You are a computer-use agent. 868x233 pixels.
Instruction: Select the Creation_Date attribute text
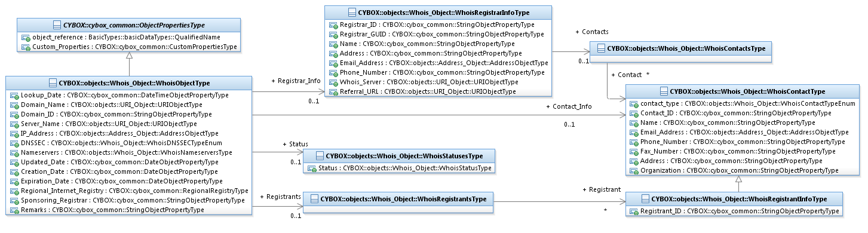(x=119, y=171)
